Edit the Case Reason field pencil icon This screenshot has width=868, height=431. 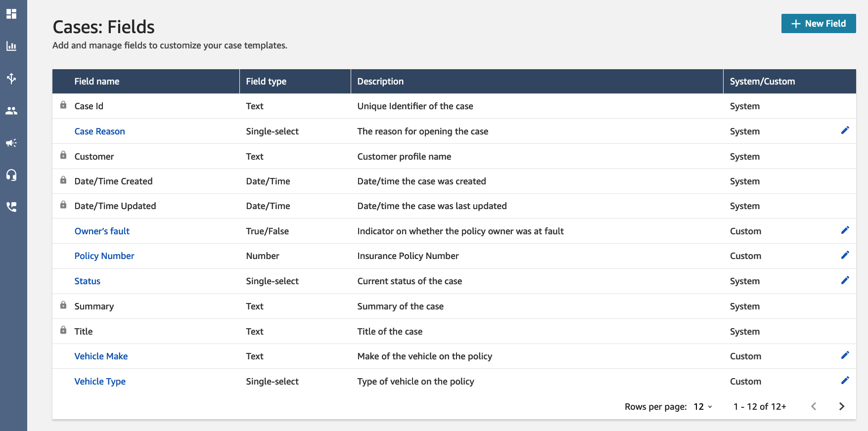coord(845,130)
